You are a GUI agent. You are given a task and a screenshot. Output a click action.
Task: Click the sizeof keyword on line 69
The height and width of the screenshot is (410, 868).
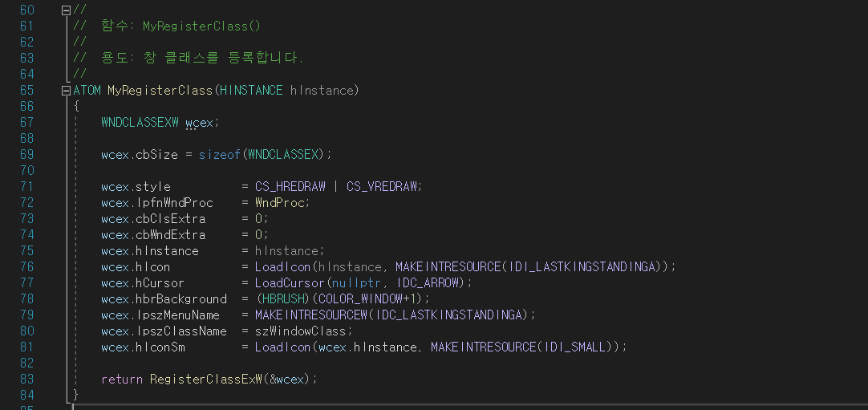221,154
